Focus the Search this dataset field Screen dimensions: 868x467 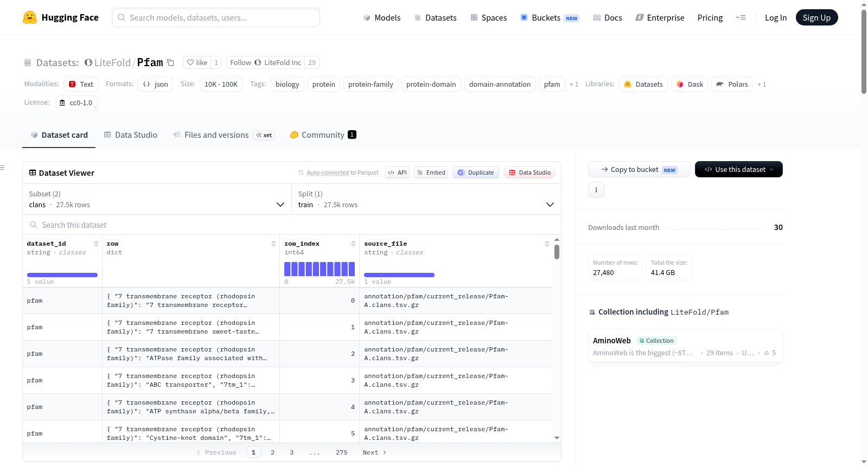[x=292, y=225]
